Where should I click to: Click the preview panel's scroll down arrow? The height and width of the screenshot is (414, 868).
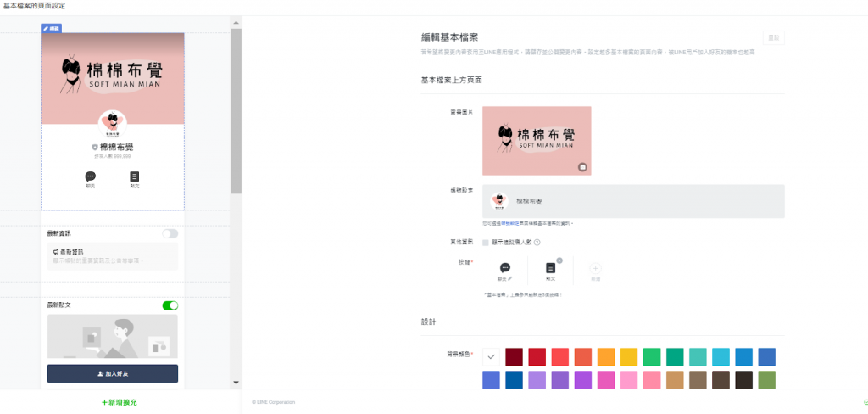click(236, 383)
